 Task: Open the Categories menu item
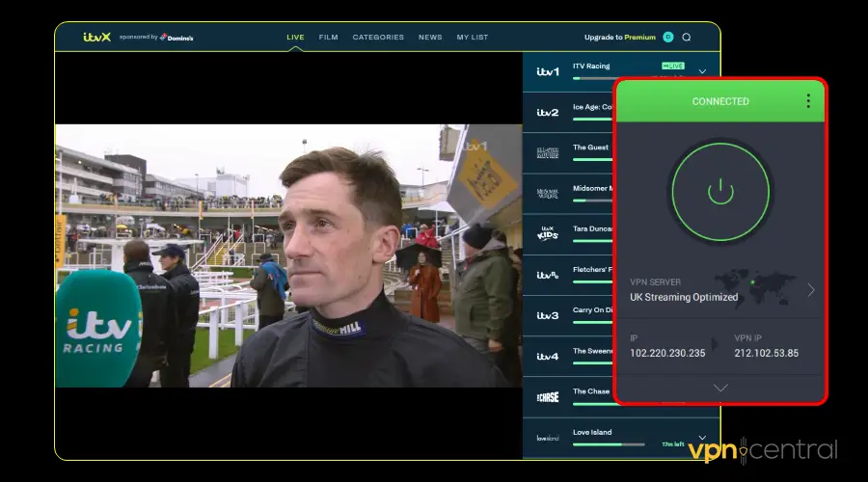coord(378,38)
